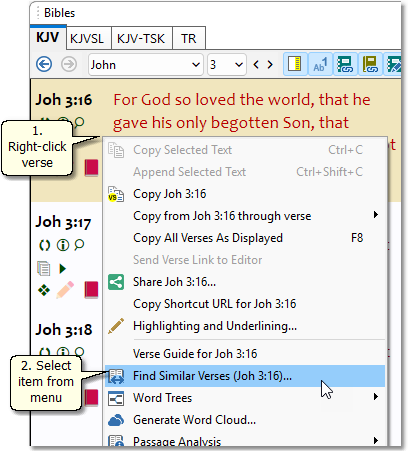Screen dimensions: 408x453
Task: Go back with the blue left-arrow button
Action: coord(44,64)
